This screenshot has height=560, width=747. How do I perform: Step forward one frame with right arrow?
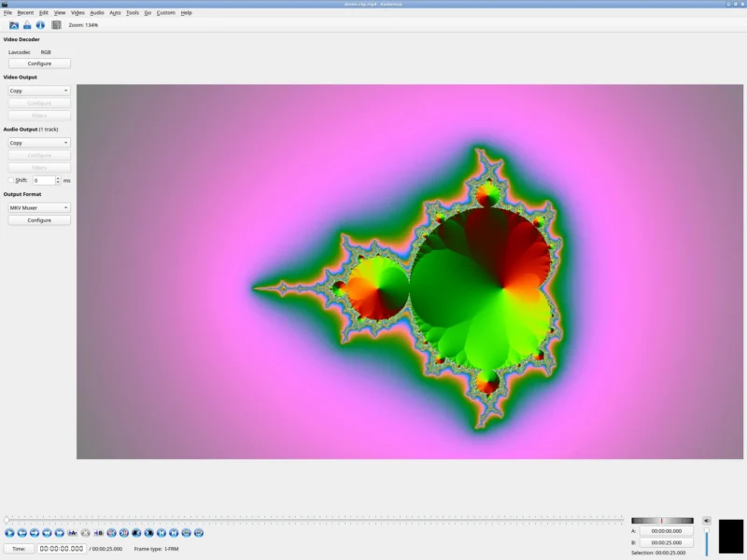pyautogui.click(x=35, y=533)
